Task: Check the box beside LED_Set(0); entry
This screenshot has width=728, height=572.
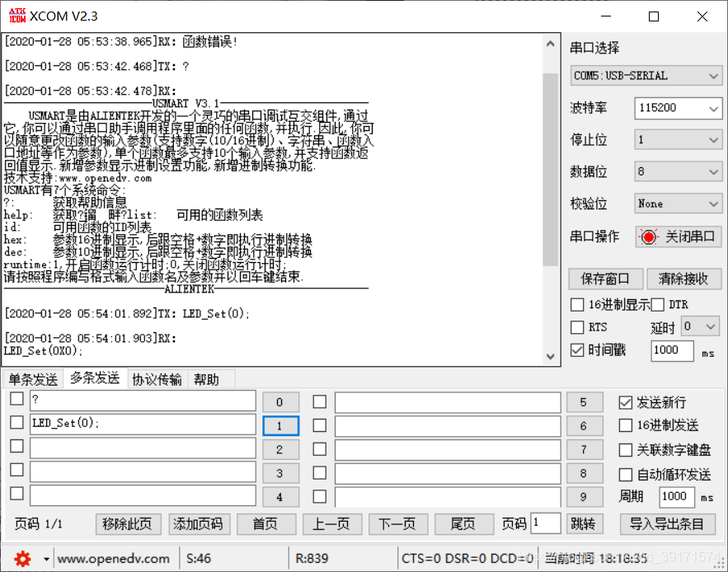Action: tap(16, 422)
